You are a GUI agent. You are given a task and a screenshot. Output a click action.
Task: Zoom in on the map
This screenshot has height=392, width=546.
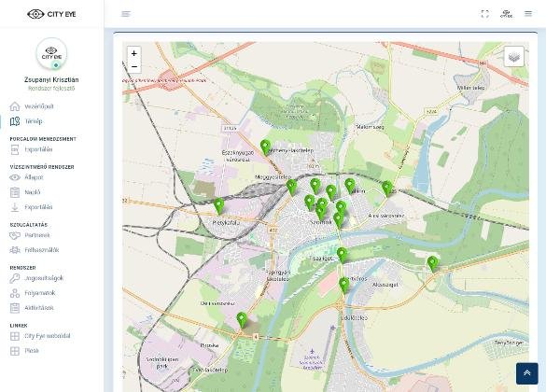click(134, 53)
